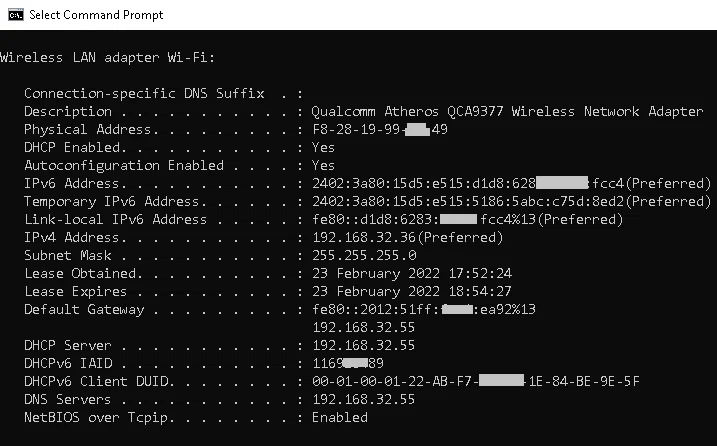Click the 'Physical Address' label
This screenshot has height=446, width=717.
[x=87, y=129]
